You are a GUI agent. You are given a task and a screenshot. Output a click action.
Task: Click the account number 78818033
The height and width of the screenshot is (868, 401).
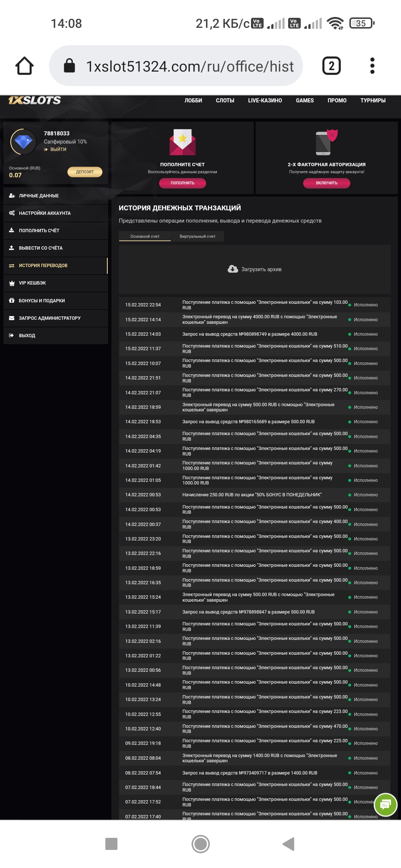click(x=56, y=134)
